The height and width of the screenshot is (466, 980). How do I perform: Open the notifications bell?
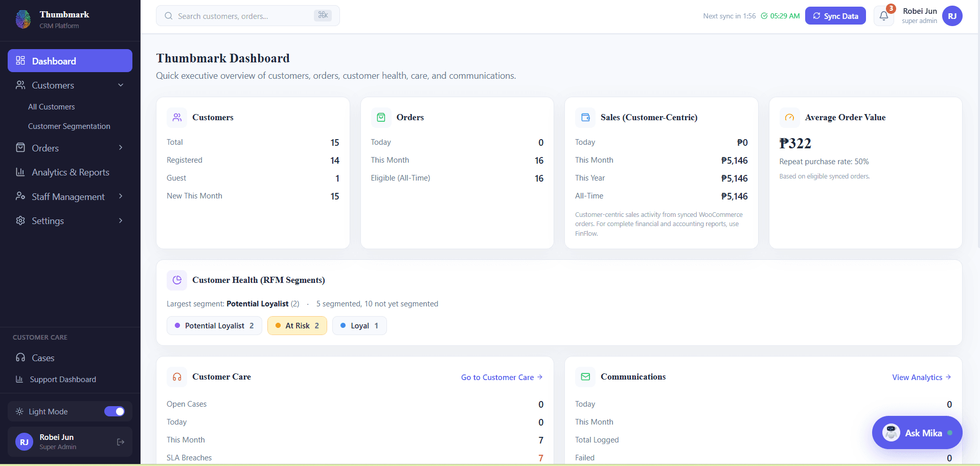[x=884, y=16]
